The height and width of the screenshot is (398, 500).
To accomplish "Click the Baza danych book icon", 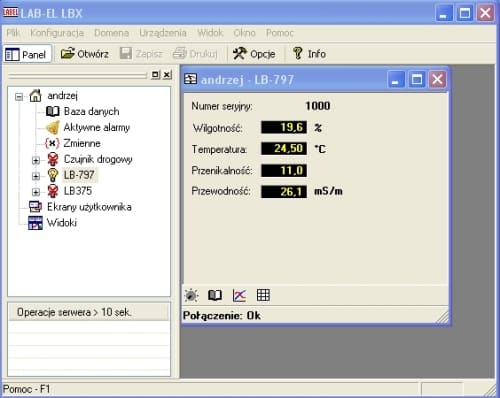I will (52, 111).
